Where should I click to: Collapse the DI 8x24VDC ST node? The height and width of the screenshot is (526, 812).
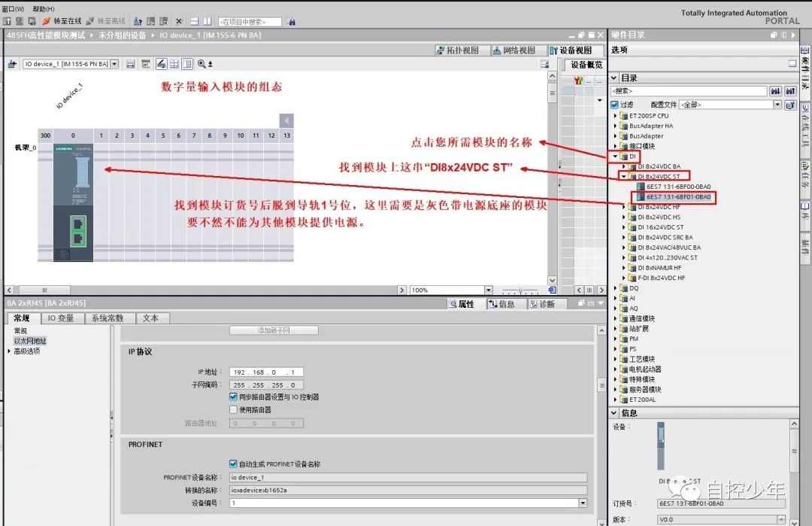(x=623, y=176)
